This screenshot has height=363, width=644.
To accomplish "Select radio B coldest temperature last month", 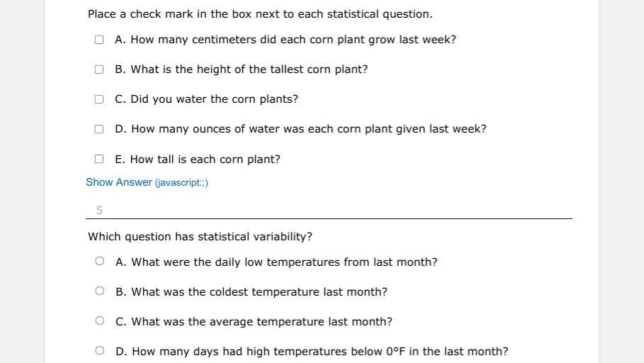I will (99, 291).
